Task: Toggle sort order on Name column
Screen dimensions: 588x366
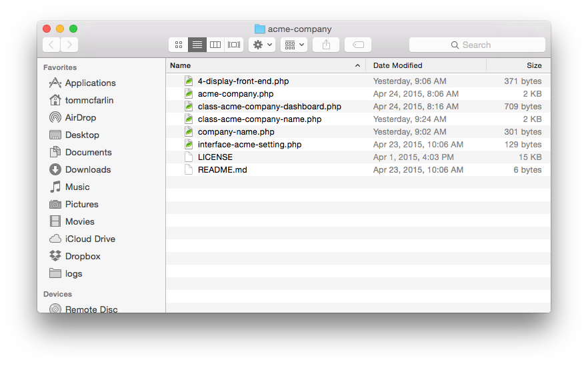Action: 265,65
